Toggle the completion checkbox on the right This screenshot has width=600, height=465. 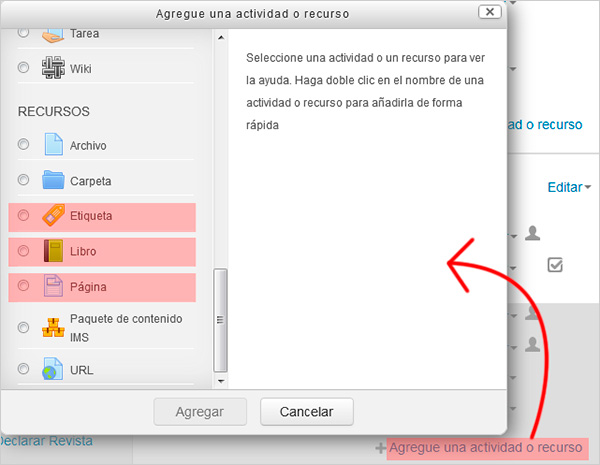point(555,265)
